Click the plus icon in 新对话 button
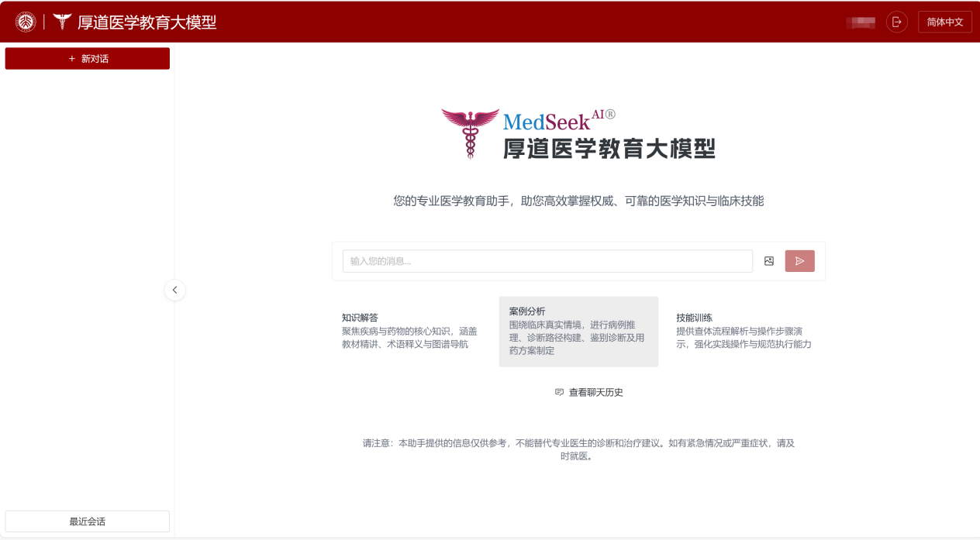The image size is (980, 540). click(72, 59)
